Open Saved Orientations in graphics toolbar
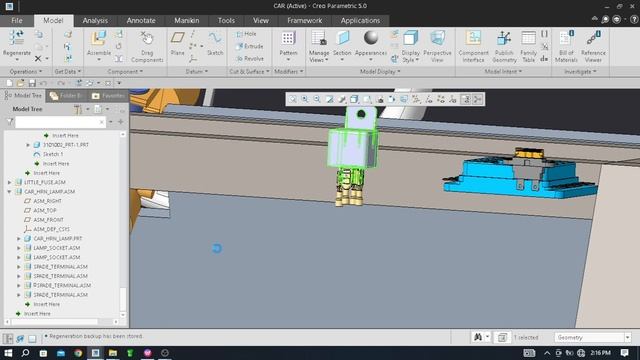Viewport: 640px width, 360px height. pos(367,99)
